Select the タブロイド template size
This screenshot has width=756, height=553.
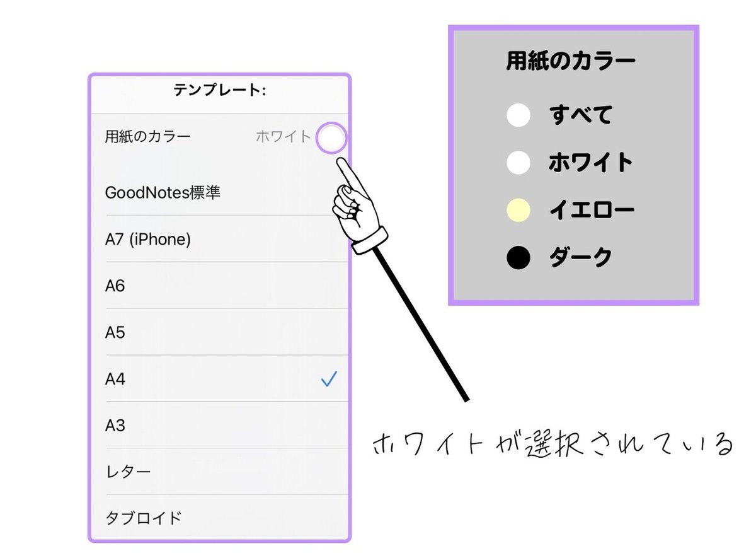[x=145, y=517]
